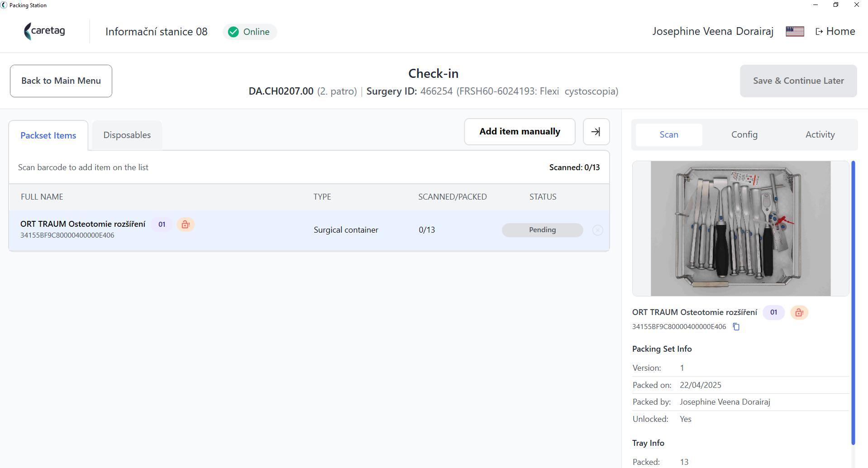
Task: Click the remove row circle icon
Action: click(597, 230)
